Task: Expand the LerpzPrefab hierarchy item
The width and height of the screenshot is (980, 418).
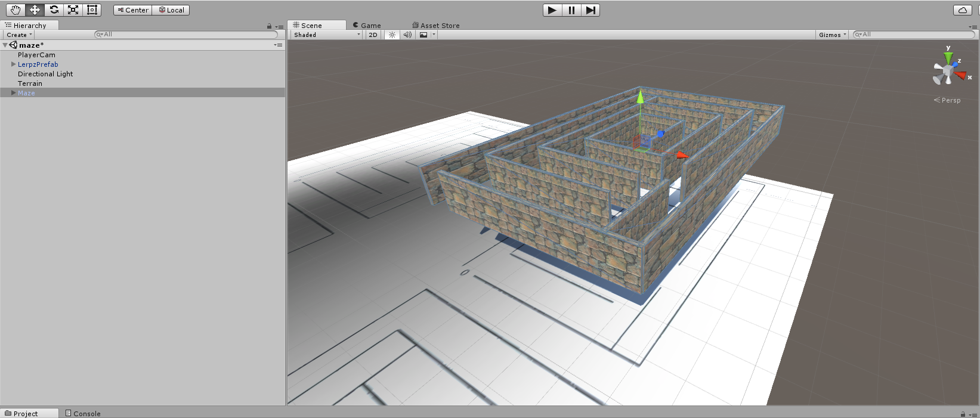Action: point(13,64)
